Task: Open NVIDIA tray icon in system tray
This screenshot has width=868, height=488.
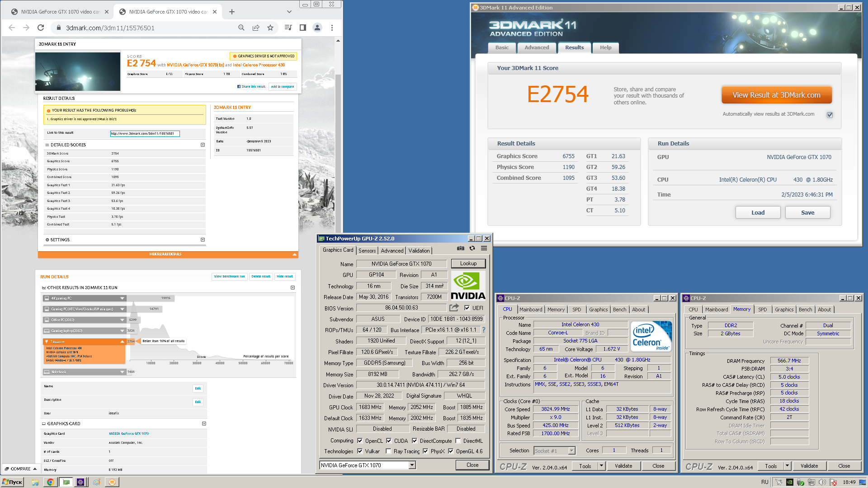Action: tap(789, 482)
